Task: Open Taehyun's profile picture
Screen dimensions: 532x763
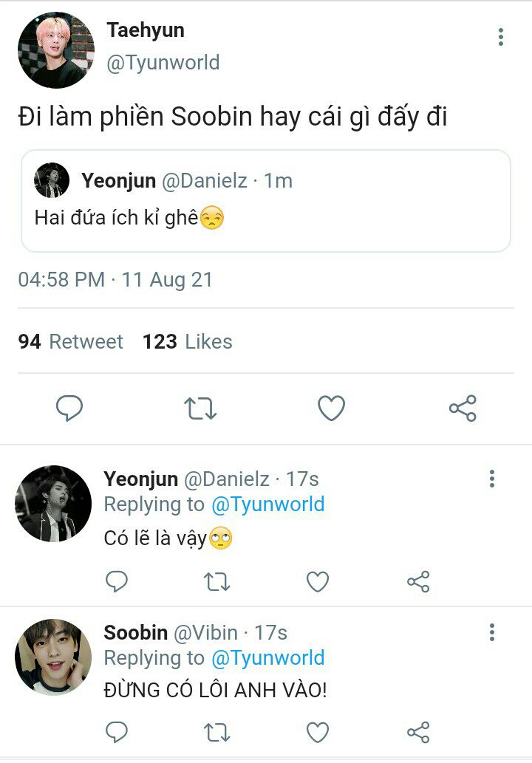Action: click(x=56, y=50)
